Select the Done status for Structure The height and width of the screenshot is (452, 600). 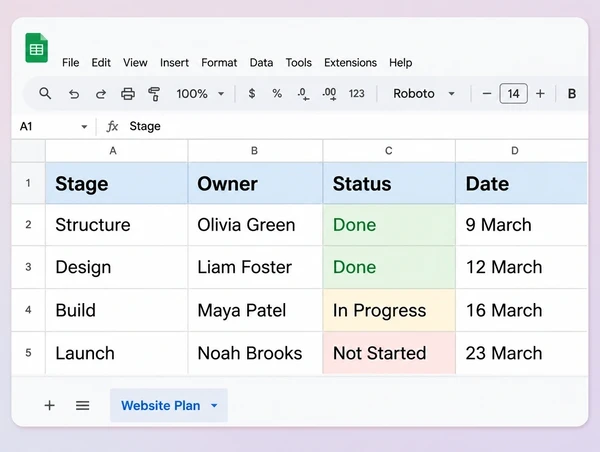(389, 225)
